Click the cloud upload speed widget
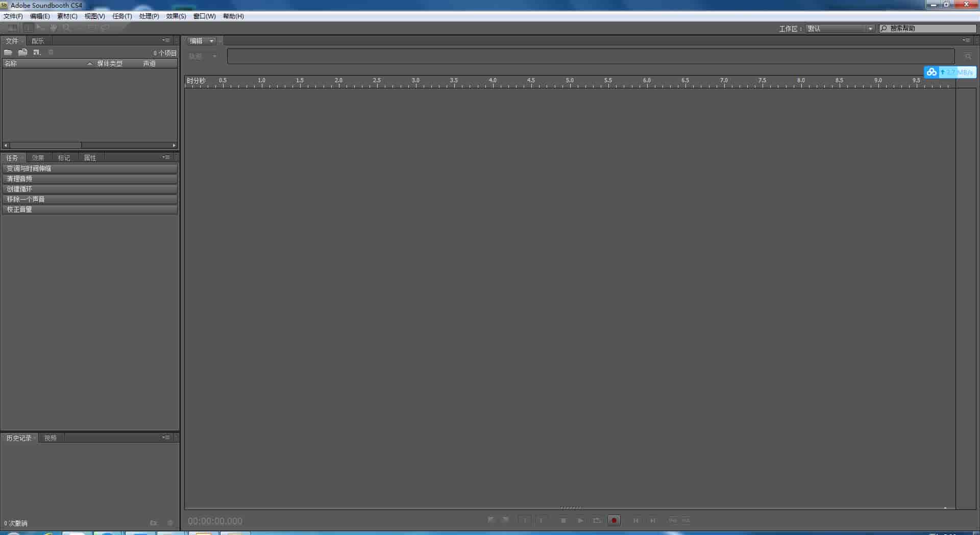 (950, 72)
